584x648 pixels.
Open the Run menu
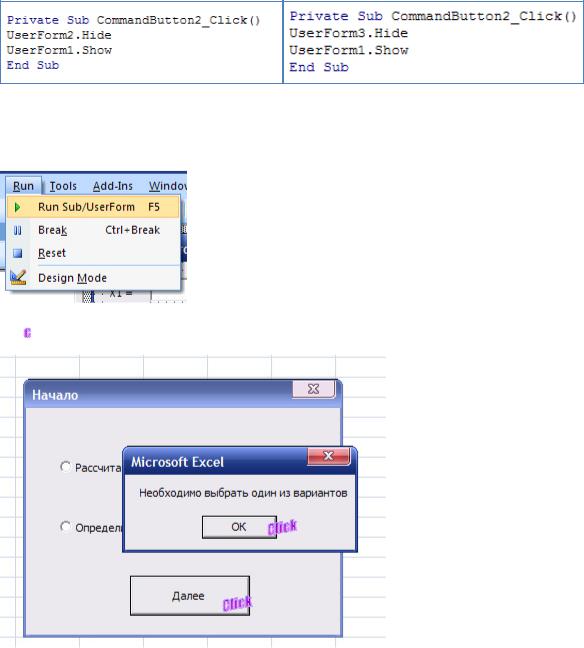(23, 186)
